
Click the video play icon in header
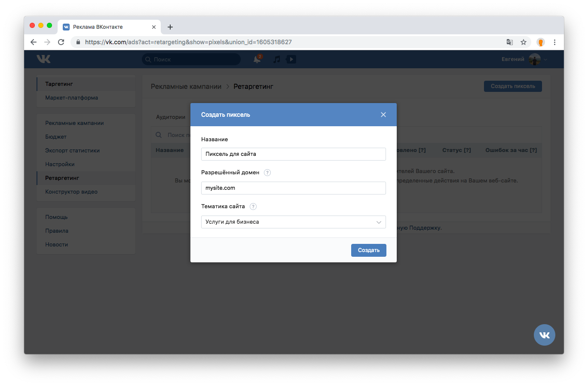coord(291,59)
